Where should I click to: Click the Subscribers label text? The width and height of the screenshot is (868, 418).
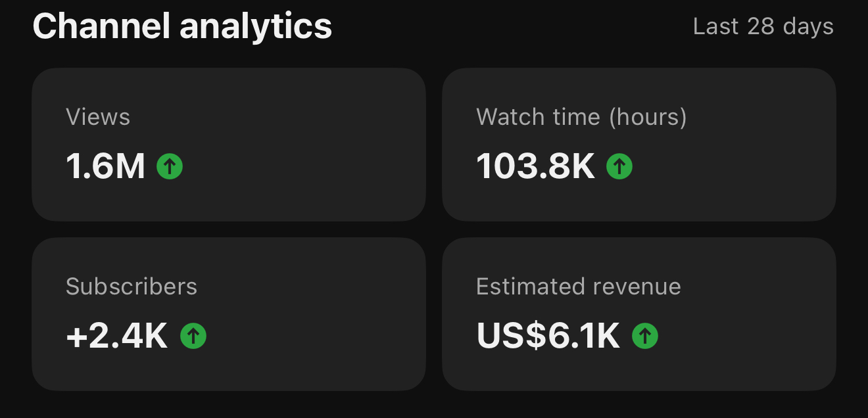click(132, 287)
